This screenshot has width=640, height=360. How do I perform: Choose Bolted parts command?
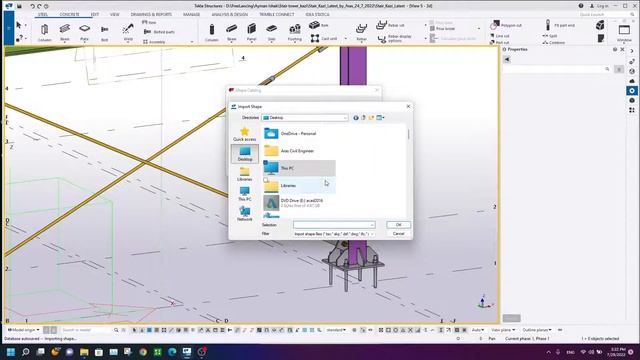[159, 32]
